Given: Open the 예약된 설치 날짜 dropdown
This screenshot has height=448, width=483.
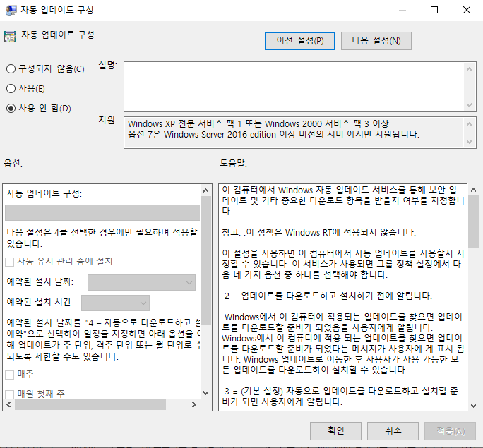Looking at the screenshot, I should [141, 282].
